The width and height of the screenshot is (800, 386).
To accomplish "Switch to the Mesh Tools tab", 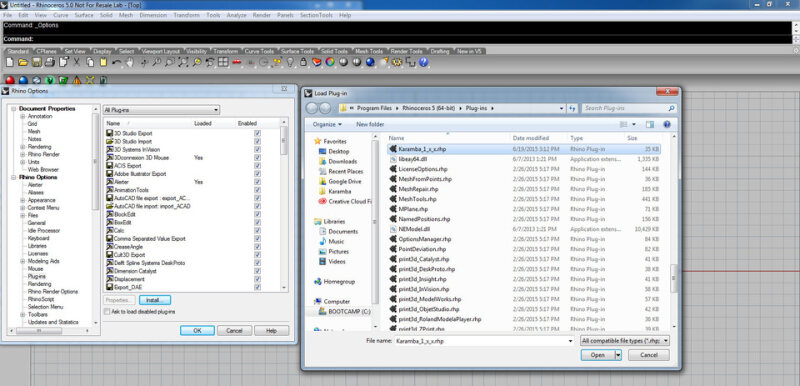I will pos(369,52).
